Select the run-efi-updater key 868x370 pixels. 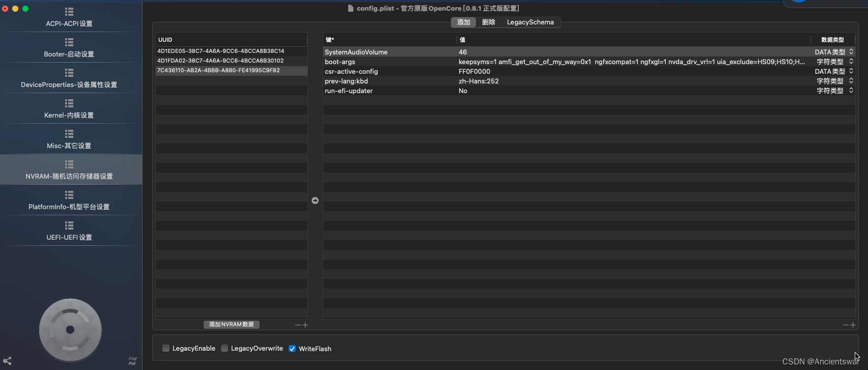(349, 91)
